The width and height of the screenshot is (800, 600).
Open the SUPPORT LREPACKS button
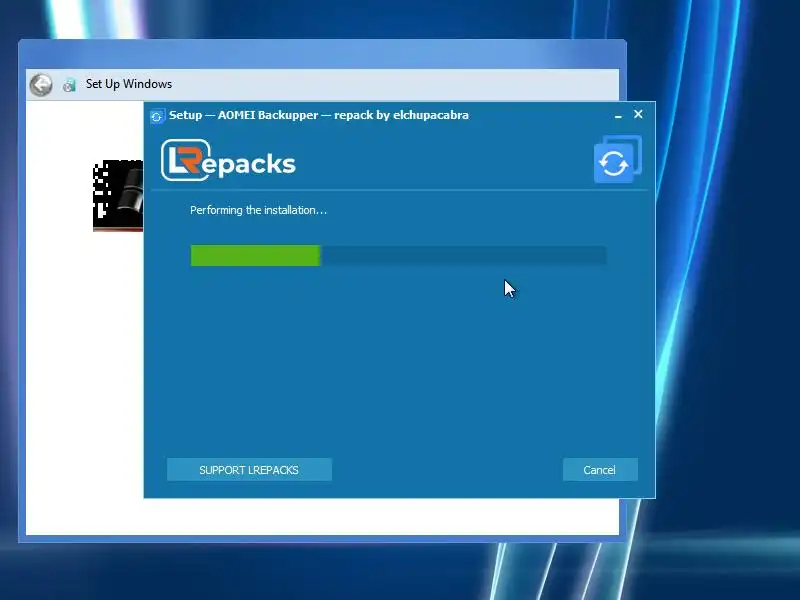249,470
